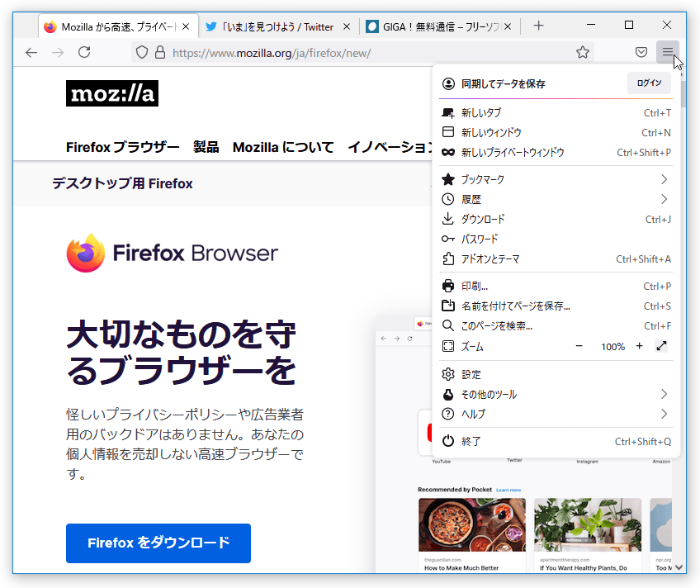
Task: Click the settings gear icon
Action: tap(447, 374)
